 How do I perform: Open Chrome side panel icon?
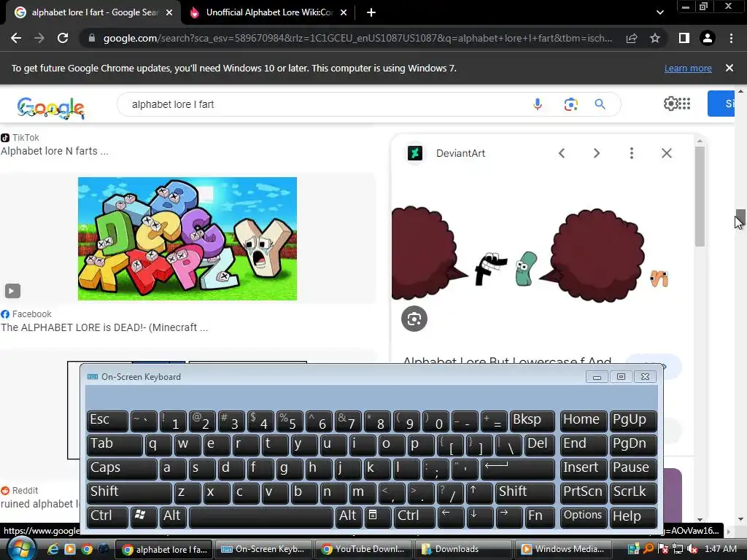point(684,38)
